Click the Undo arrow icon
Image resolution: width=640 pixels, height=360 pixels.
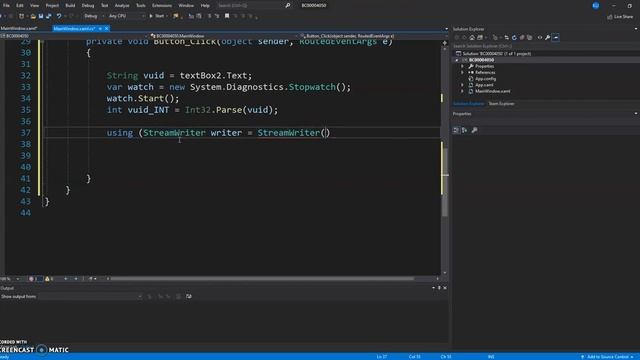(59, 16)
